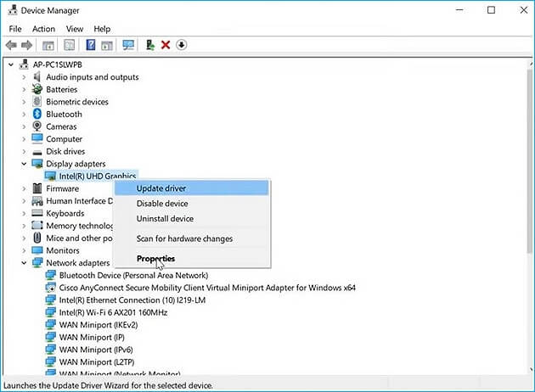Click the scan for hardware changes monitor icon

pyautogui.click(x=128, y=45)
